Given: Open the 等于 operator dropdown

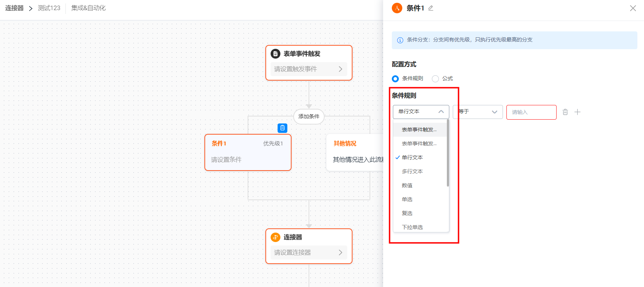Looking at the screenshot, I should (x=478, y=112).
